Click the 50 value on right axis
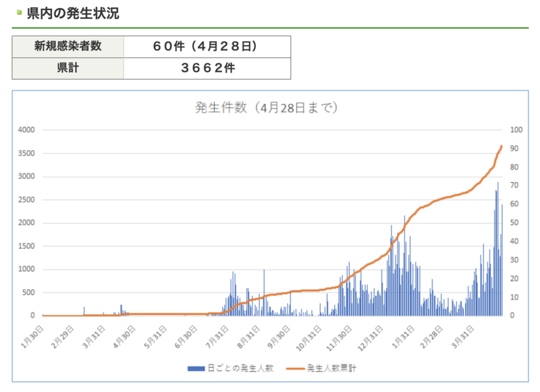 [x=515, y=223]
